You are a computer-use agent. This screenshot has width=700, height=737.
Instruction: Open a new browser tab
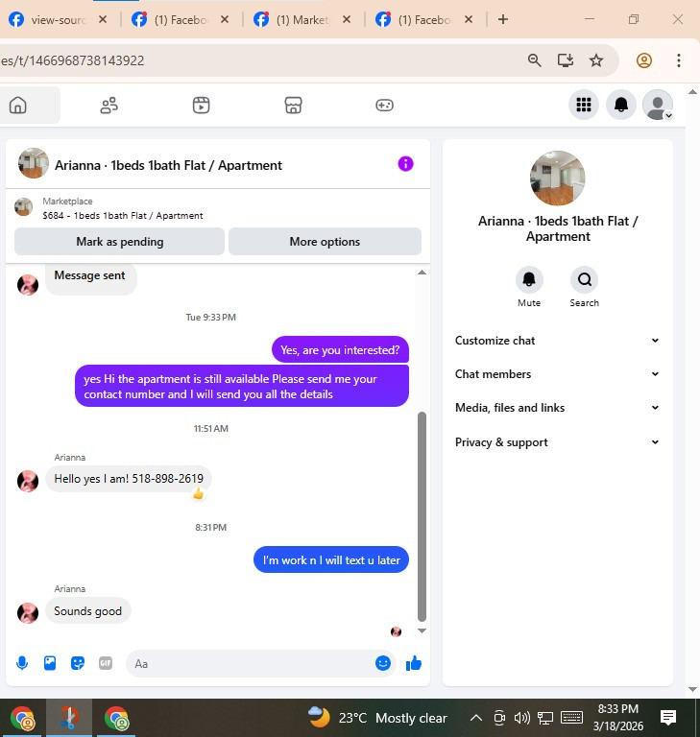(x=503, y=19)
